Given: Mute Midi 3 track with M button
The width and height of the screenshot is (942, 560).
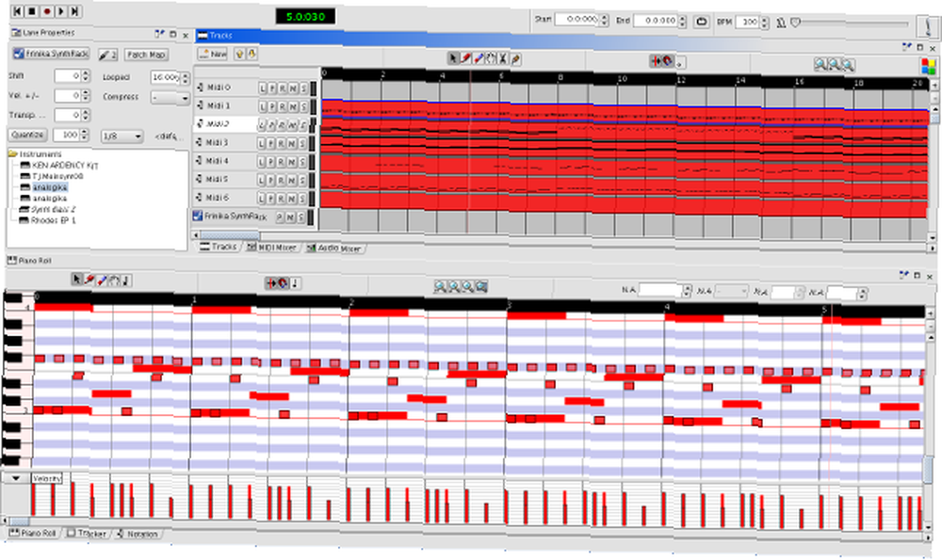Looking at the screenshot, I should click(x=293, y=143).
